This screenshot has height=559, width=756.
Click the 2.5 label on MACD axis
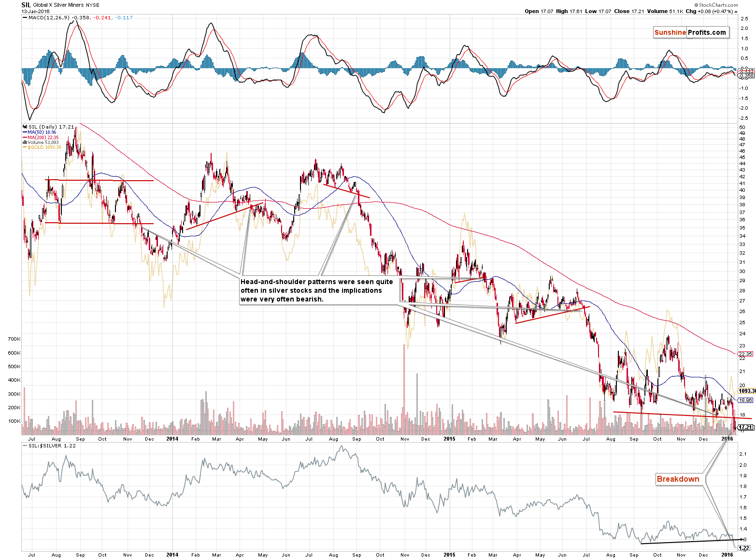pos(744,18)
